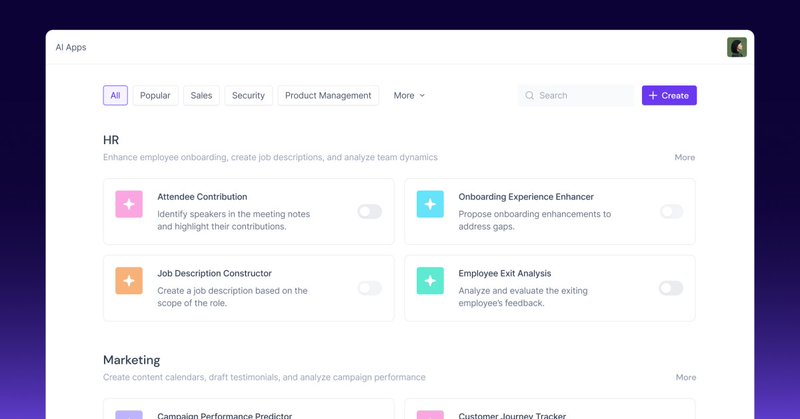
Task: Click the orange Job Description Constructor icon
Action: click(x=129, y=281)
